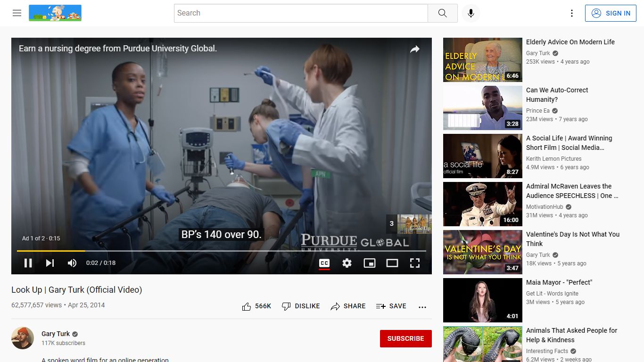Subscribe to Gary Turk channel
Image resolution: width=644 pixels, height=362 pixels.
pyautogui.click(x=406, y=338)
